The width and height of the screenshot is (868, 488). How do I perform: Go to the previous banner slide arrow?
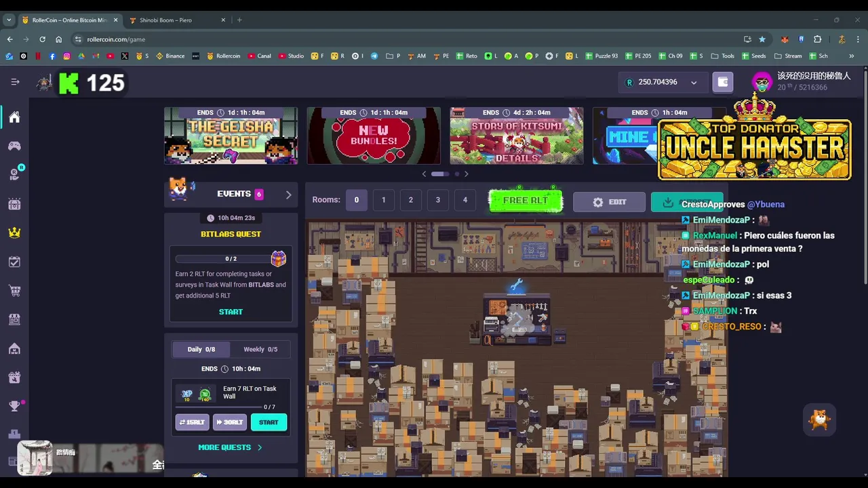[x=425, y=174]
